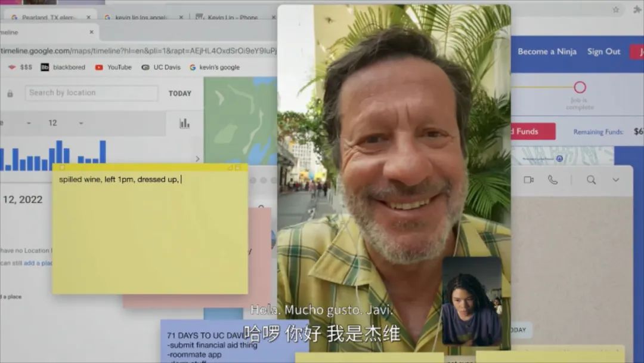644x363 pixels.
Task: Close the Timeline tab
Action: click(x=91, y=32)
